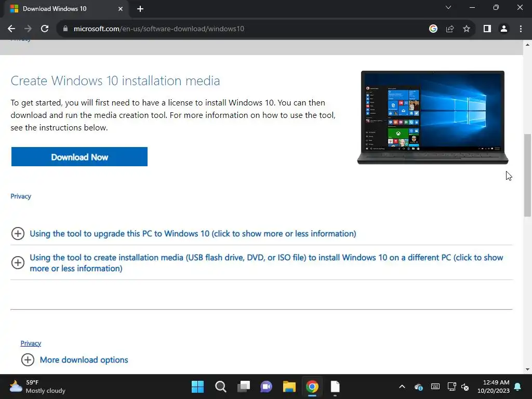532x399 pixels.
Task: Open the clock showing 12:49 AM
Action: click(x=494, y=387)
